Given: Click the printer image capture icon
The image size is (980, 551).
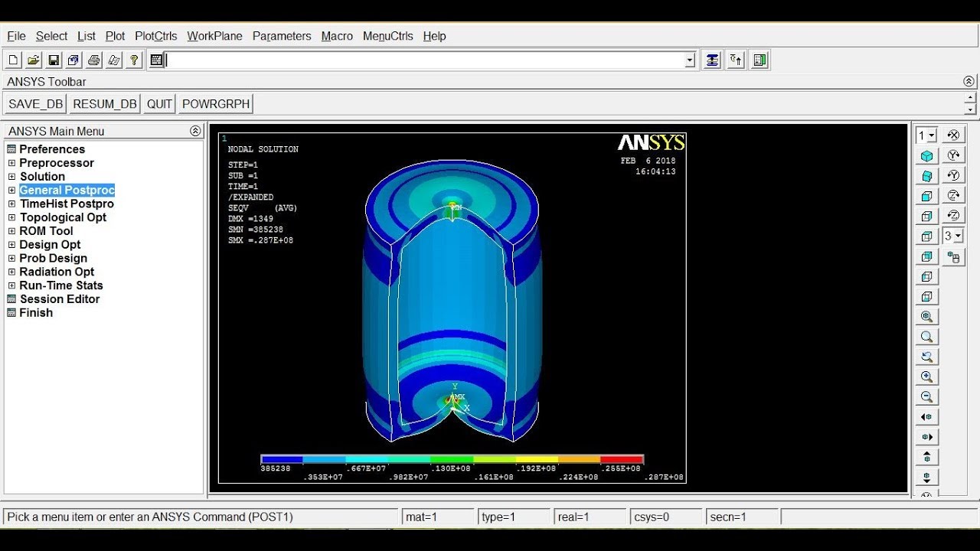Looking at the screenshot, I should click(93, 60).
